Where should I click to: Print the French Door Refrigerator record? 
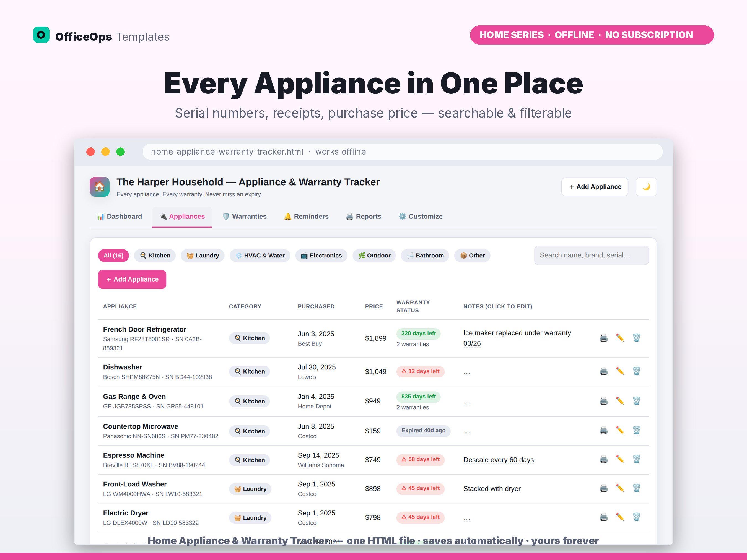coord(603,338)
